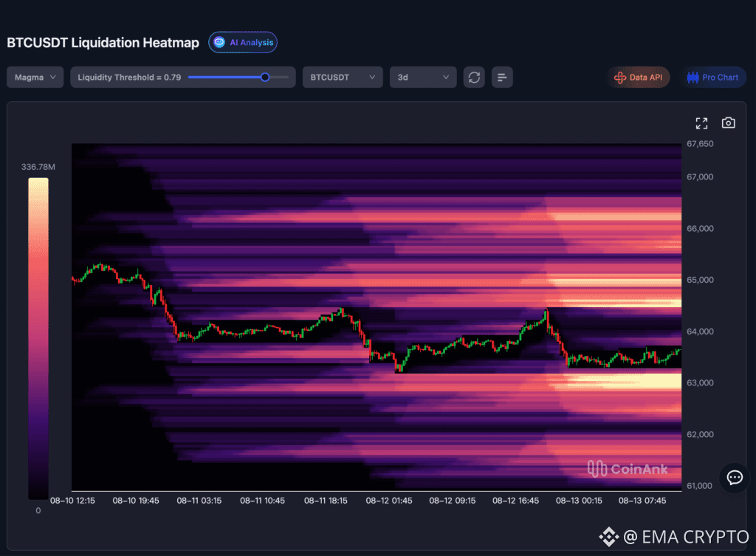Click the 64,000 price axis label
This screenshot has width=756, height=556.
click(700, 332)
